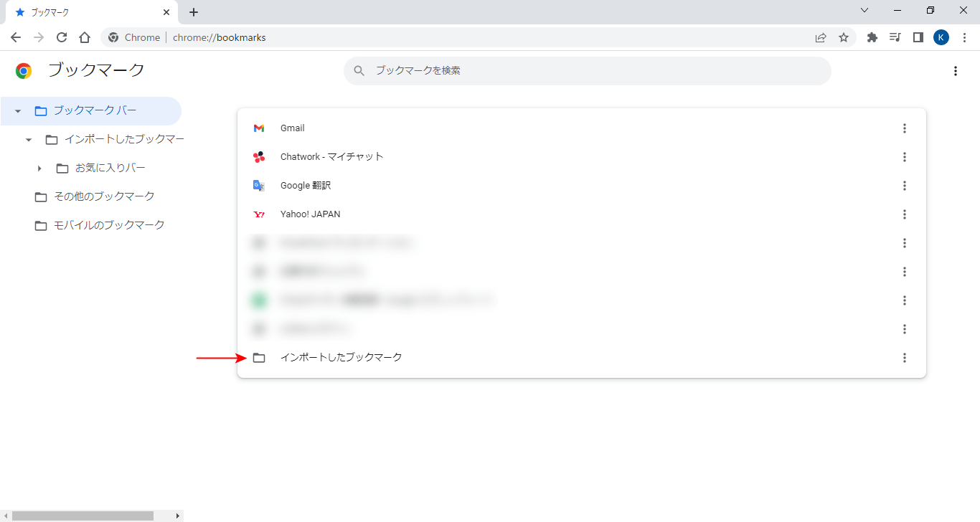980x522 pixels.
Task: Open the media control icon in toolbar
Action: pos(895,37)
